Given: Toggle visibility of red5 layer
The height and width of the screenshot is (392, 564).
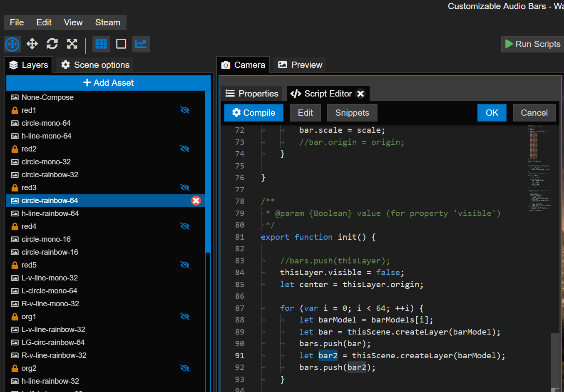Looking at the screenshot, I should coord(185,265).
